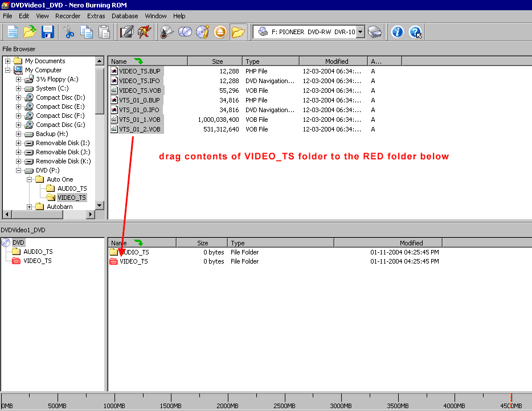This screenshot has width=532, height=411.
Task: Open the copy disc icon
Action: (185, 32)
